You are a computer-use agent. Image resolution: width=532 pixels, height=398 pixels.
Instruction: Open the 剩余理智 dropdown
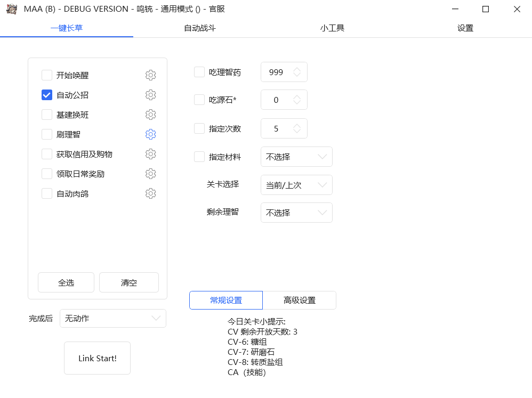[296, 213]
